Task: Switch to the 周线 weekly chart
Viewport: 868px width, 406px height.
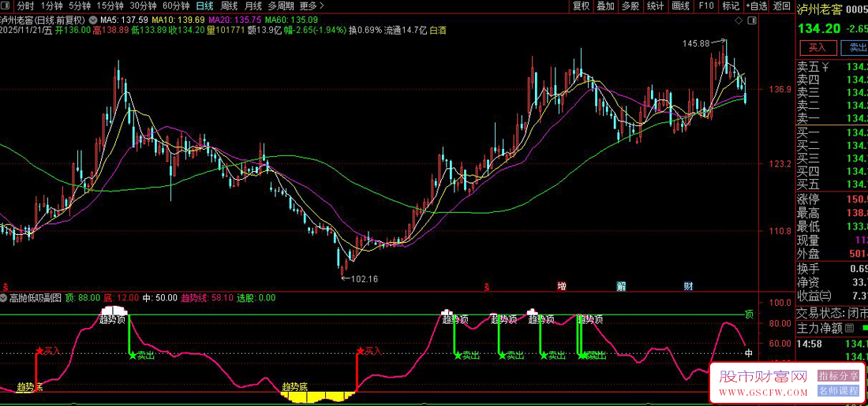Action: (229, 6)
